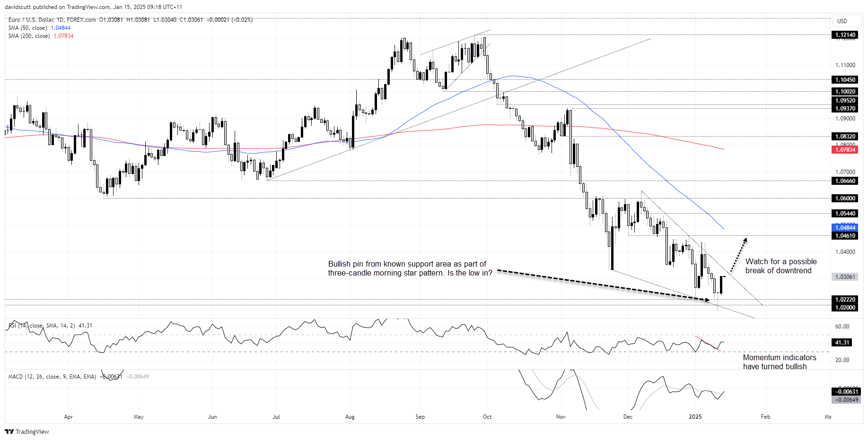
Task: Select the 'Bullish pin from known support' annotation
Action: pyautogui.click(x=410, y=268)
